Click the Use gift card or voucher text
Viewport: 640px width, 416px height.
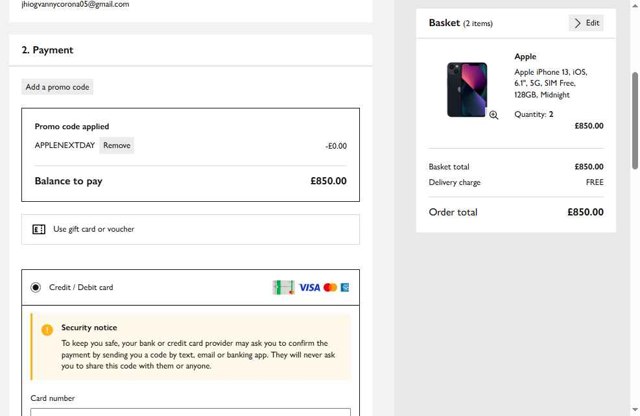[93, 229]
